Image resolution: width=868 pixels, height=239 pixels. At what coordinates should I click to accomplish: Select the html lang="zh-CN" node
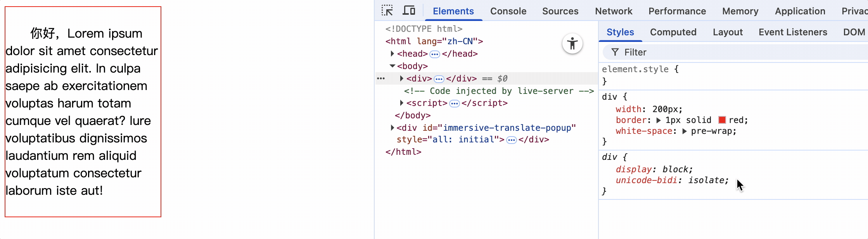(434, 41)
